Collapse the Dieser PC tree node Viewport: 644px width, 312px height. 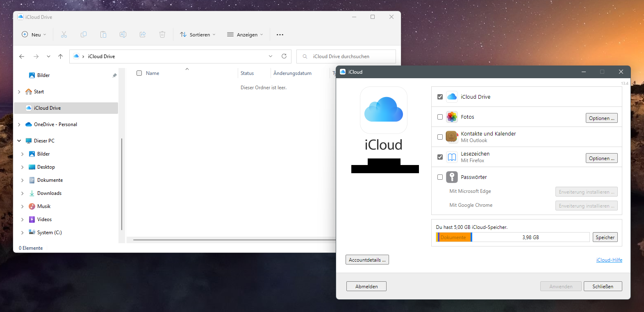19,141
